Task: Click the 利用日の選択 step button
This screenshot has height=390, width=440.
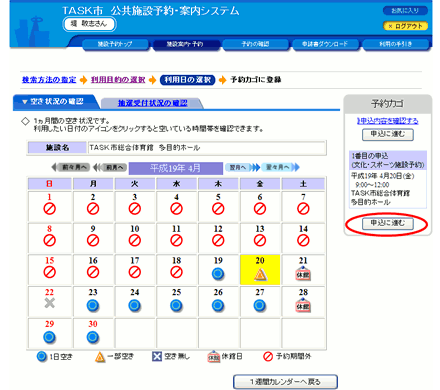Action: click(188, 80)
